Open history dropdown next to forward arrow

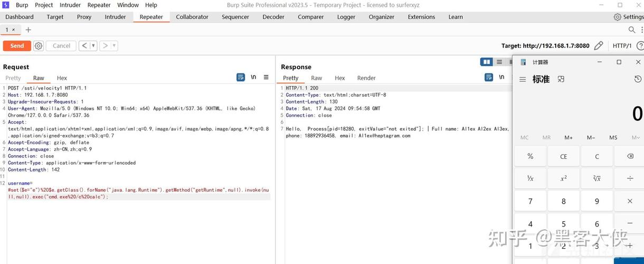point(114,46)
